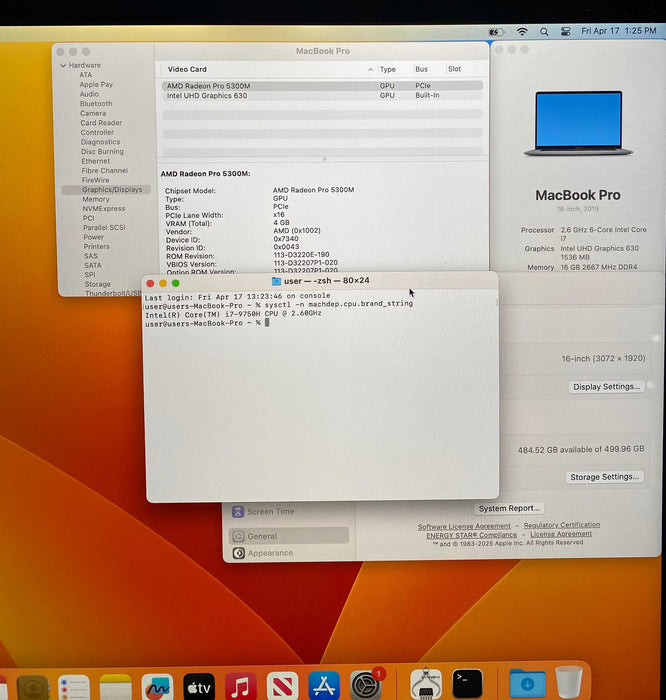The width and height of the screenshot is (666, 700).
Task: Open License Agreement link
Action: point(561,534)
